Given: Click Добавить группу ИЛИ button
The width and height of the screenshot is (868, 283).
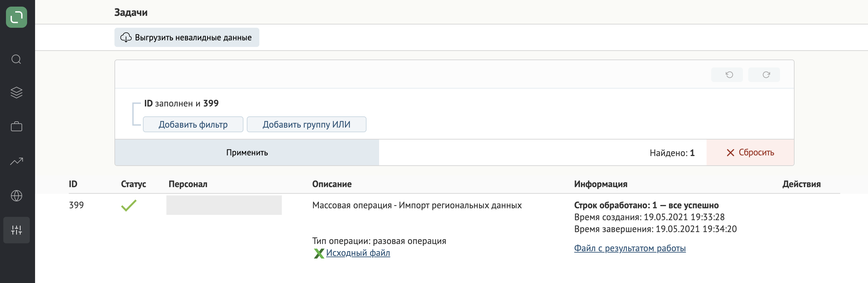Looking at the screenshot, I should (306, 124).
